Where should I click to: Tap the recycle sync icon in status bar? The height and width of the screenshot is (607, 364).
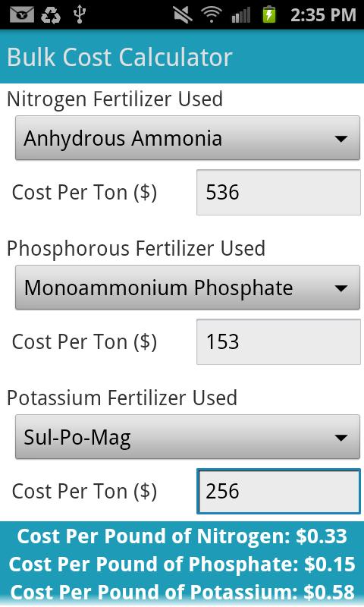click(x=51, y=14)
